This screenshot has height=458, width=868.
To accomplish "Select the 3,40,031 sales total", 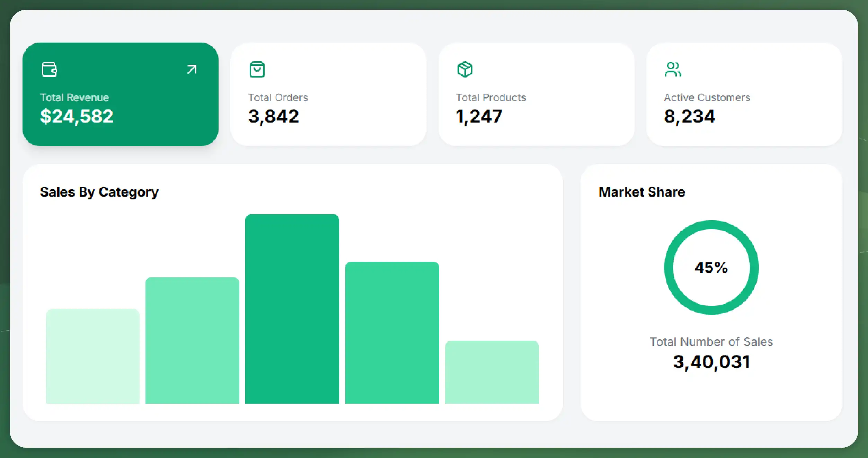I will (x=712, y=362).
